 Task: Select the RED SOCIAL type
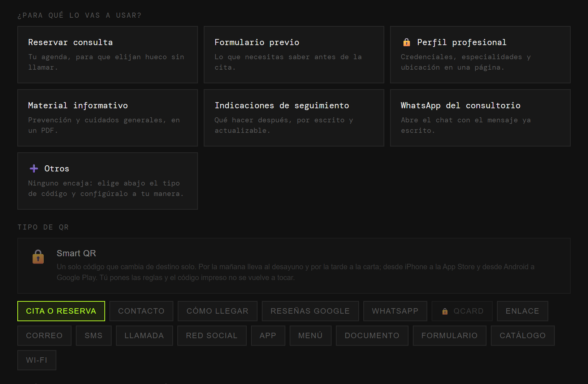point(212,336)
